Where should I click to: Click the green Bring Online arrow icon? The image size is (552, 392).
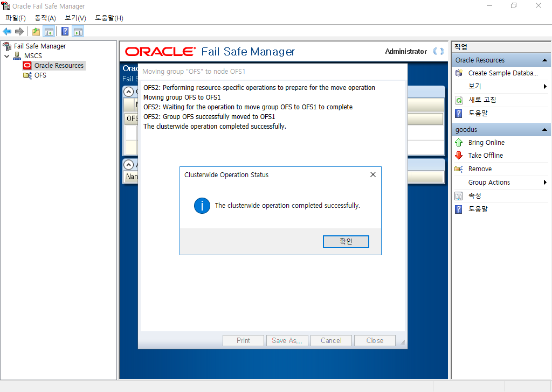(x=459, y=142)
